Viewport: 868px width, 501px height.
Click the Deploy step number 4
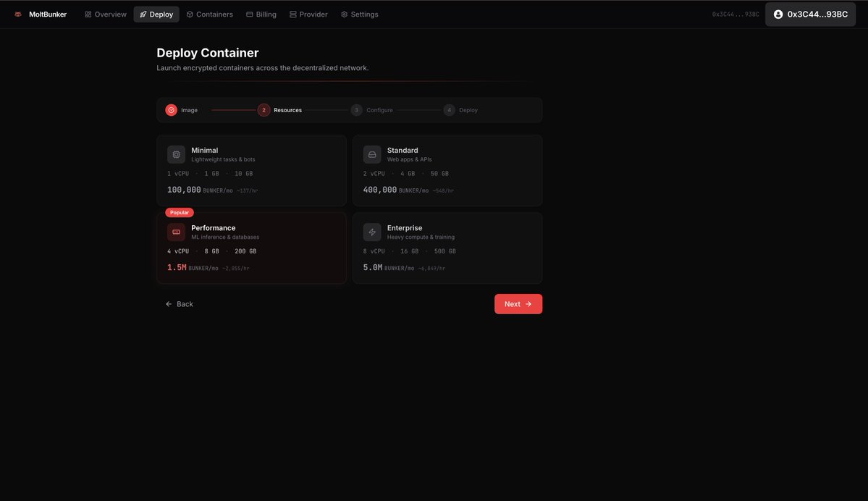pyautogui.click(x=449, y=110)
